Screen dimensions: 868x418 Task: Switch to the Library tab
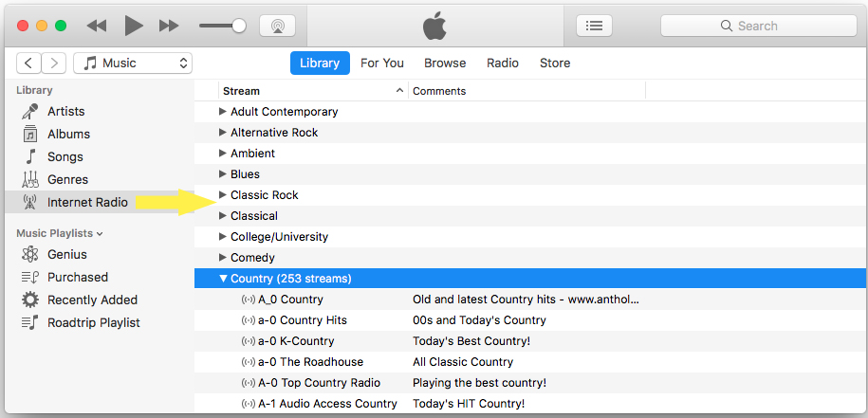[x=320, y=63]
